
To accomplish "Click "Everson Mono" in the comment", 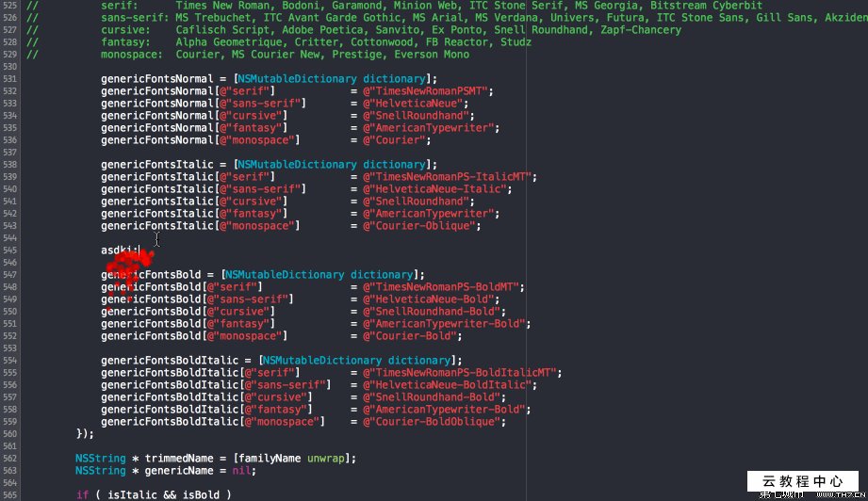I will click(x=432, y=55).
